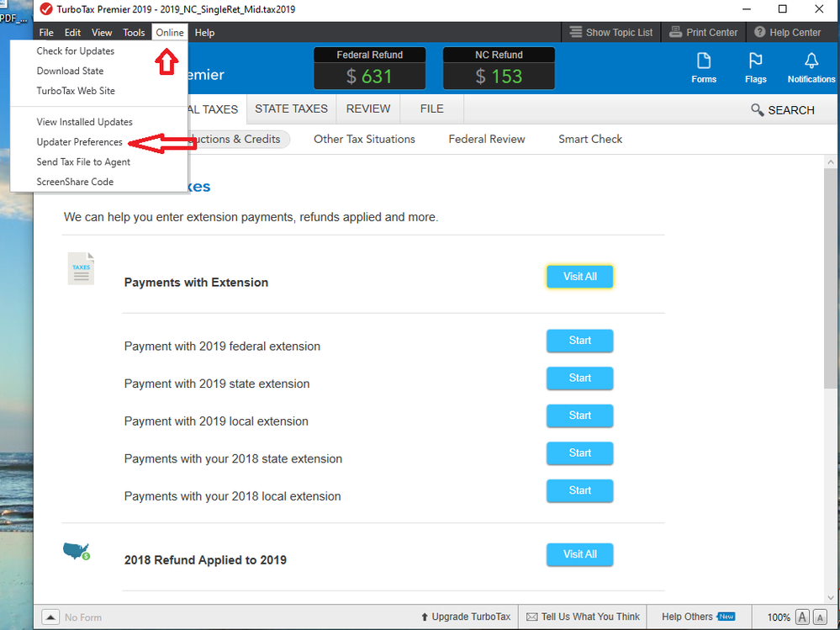Click the 2018 Refund US map icon

coord(77,551)
